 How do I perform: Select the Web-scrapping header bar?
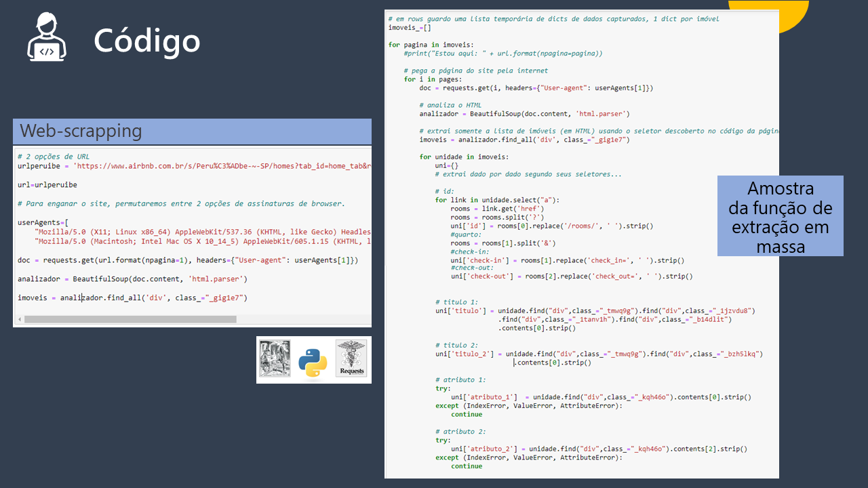[192, 131]
